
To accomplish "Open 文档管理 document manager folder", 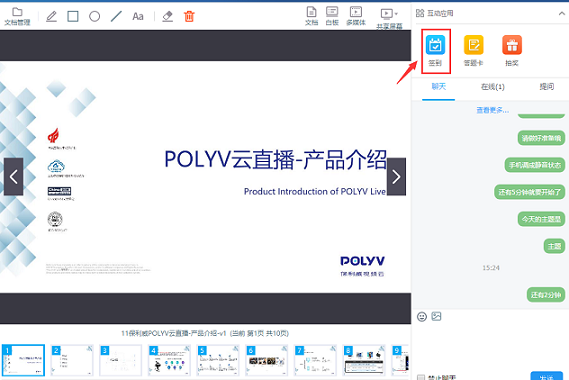I will pyautogui.click(x=17, y=17).
